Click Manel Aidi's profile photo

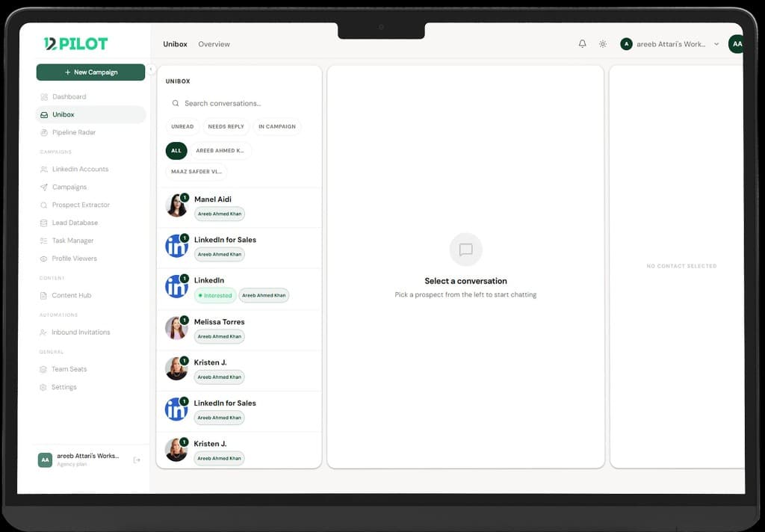(x=176, y=205)
